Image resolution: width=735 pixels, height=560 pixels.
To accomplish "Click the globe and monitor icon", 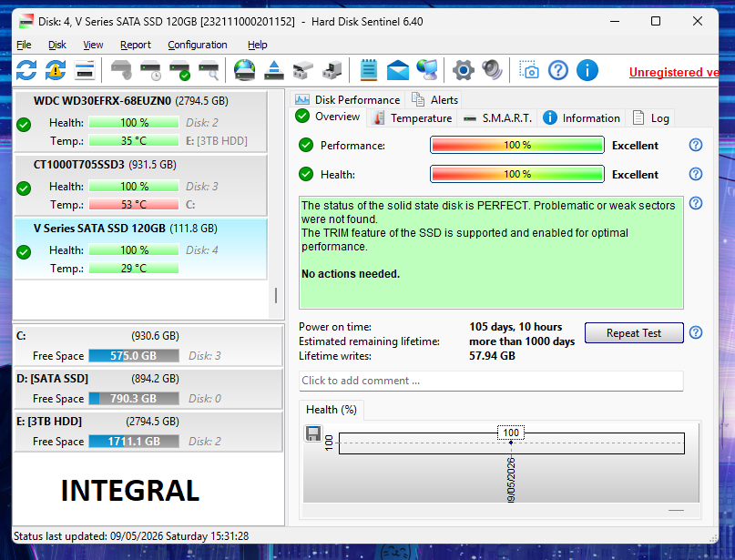I will 427,70.
